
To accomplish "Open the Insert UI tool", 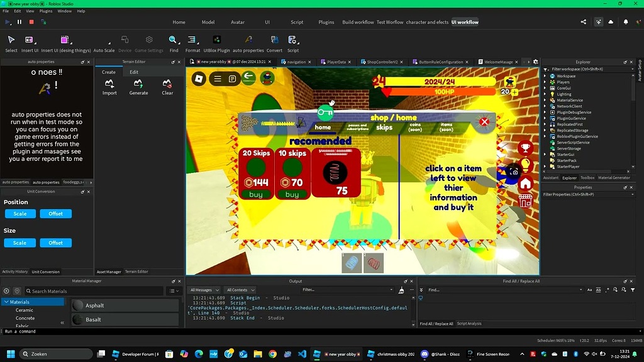I will coord(30,41).
